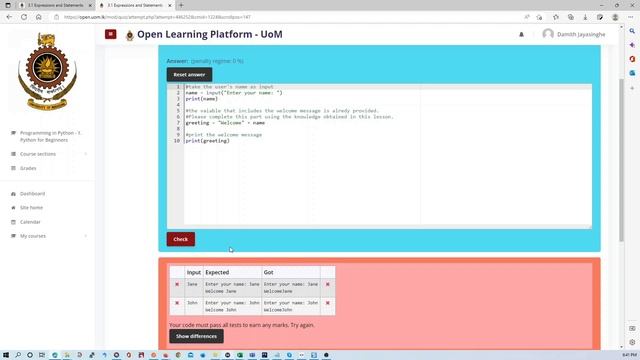Image resolution: width=640 pixels, height=360 pixels.
Task: Click the university crest logo
Action: coord(47,71)
